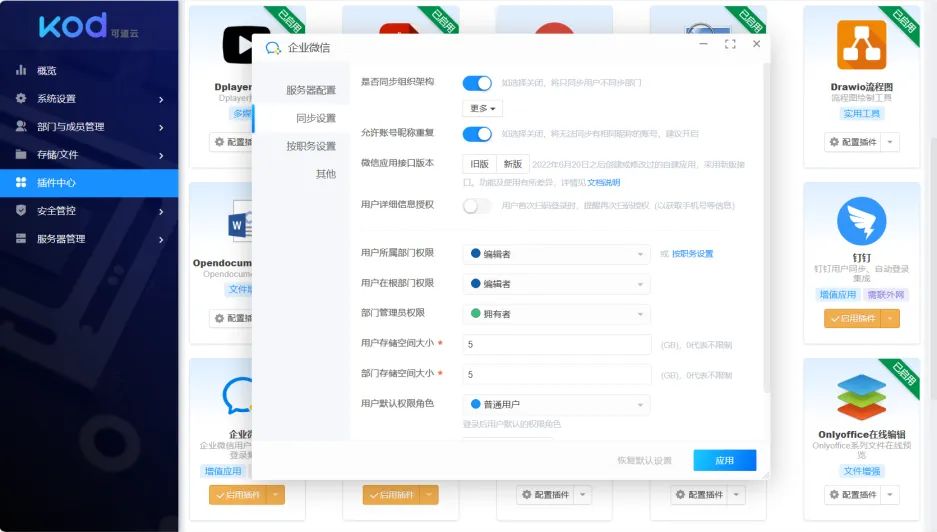Screen dimensions: 937x532
Task: Click Drawio 配置插件 button
Action: pos(853,142)
